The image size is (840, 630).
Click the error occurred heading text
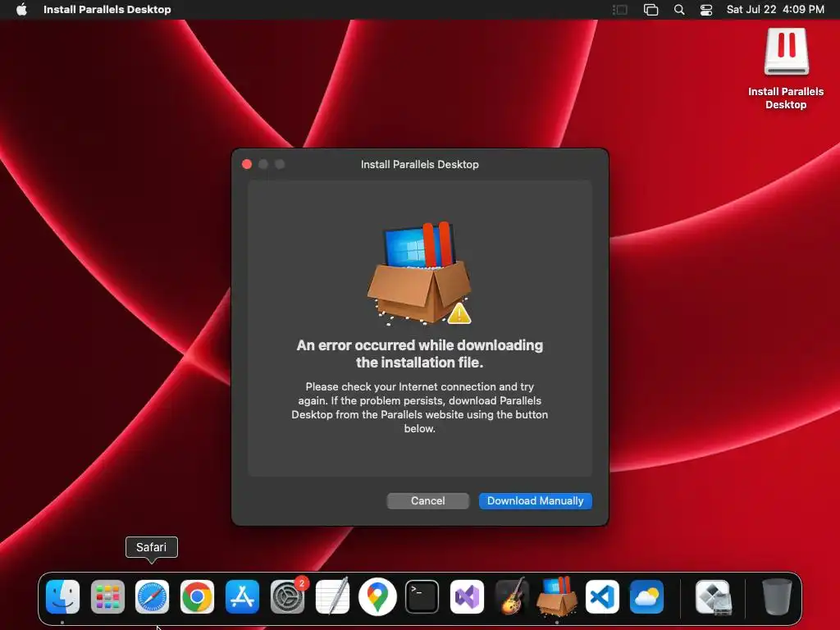pyautogui.click(x=420, y=354)
